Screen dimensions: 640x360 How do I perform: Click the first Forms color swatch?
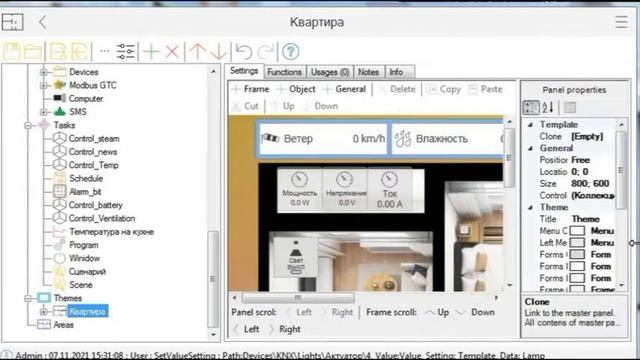pyautogui.click(x=577, y=255)
